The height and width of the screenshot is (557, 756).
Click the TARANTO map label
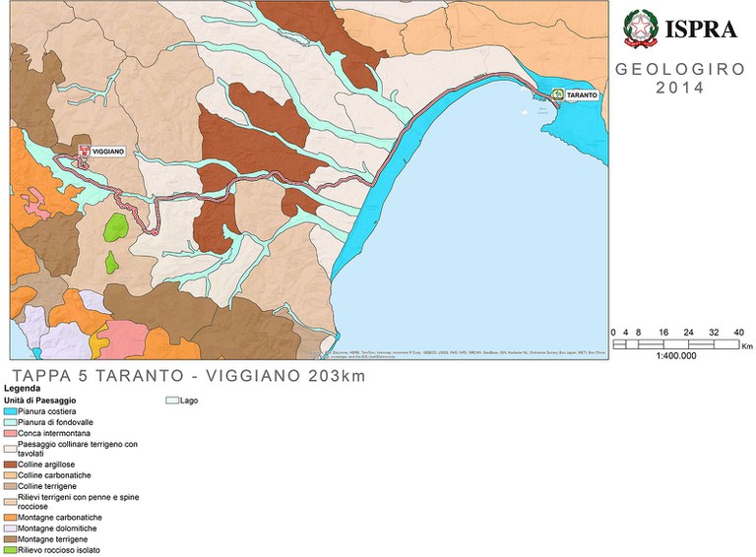(581, 94)
